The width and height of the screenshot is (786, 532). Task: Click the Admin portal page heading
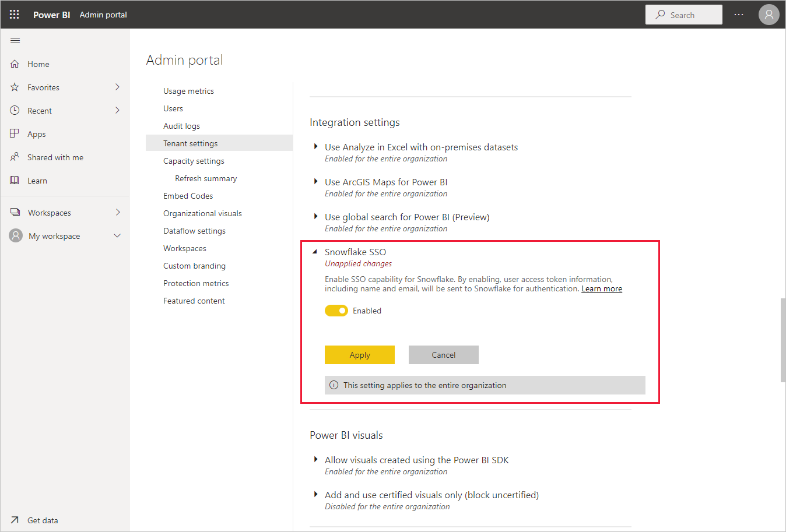point(184,60)
